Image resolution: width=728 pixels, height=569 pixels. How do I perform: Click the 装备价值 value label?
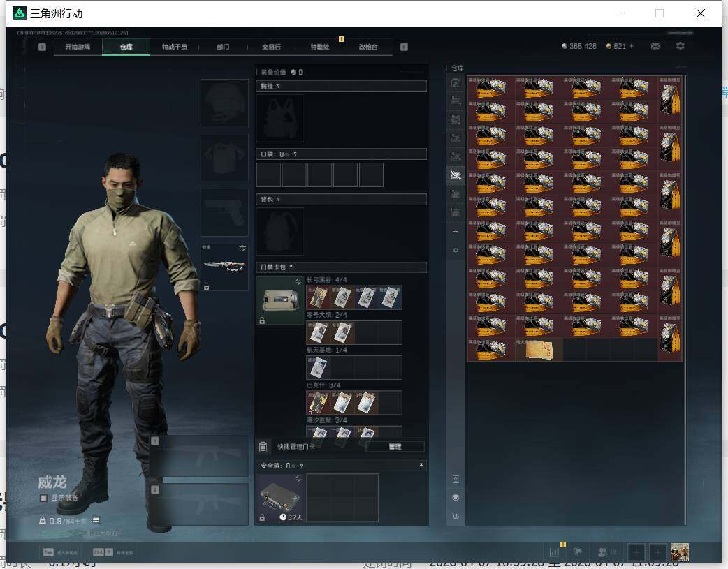pos(282,72)
